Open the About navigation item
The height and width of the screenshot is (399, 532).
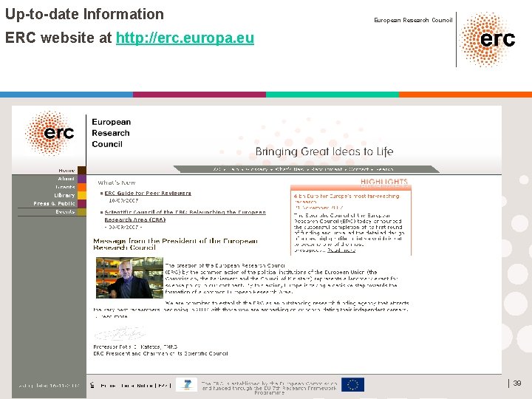[66, 179]
